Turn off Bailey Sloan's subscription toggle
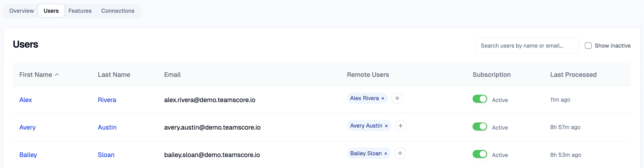The width and height of the screenshot is (644, 168). 480,154
